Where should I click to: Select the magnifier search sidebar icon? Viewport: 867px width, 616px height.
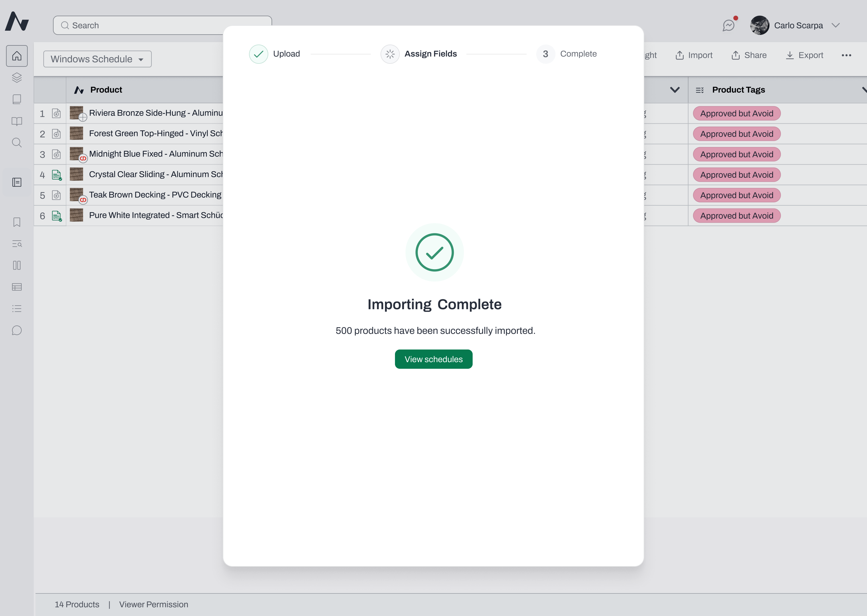click(17, 143)
